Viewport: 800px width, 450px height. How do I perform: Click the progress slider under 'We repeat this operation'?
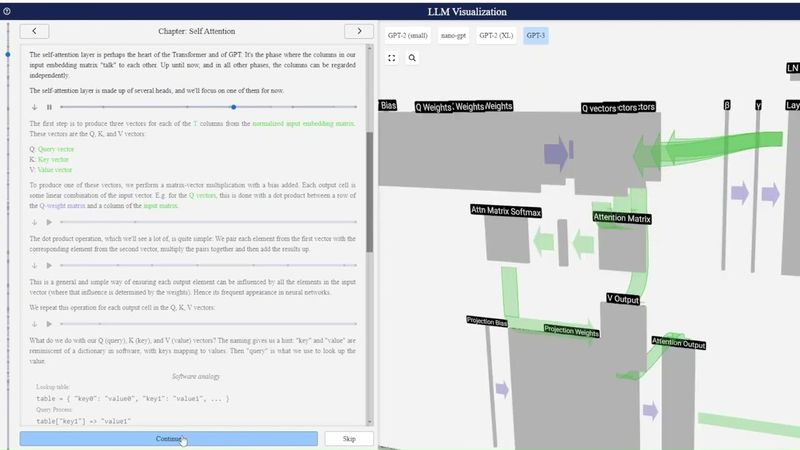(208, 324)
